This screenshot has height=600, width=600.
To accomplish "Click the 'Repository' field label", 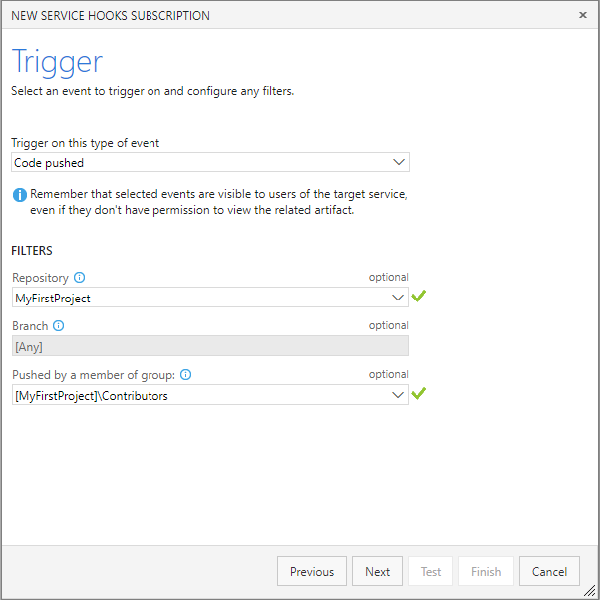I will 41,278.
